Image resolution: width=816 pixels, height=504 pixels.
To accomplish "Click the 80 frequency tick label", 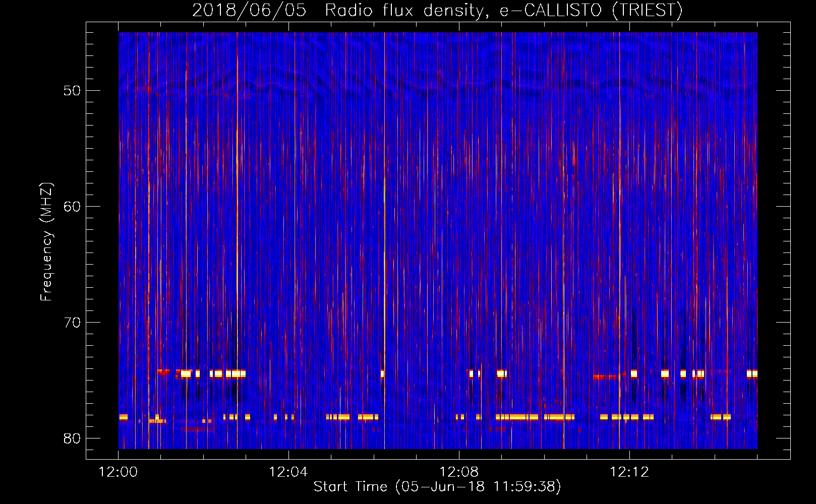I will coord(72,438).
